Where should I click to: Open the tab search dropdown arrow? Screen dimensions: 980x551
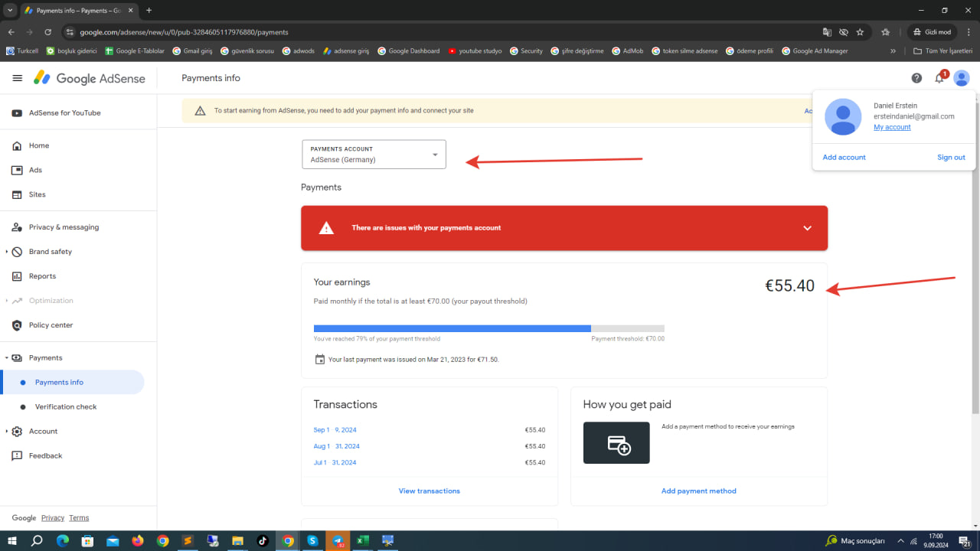pos(10,11)
